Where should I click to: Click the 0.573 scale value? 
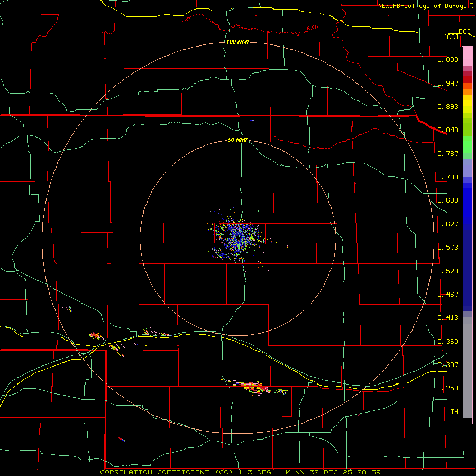click(x=448, y=248)
